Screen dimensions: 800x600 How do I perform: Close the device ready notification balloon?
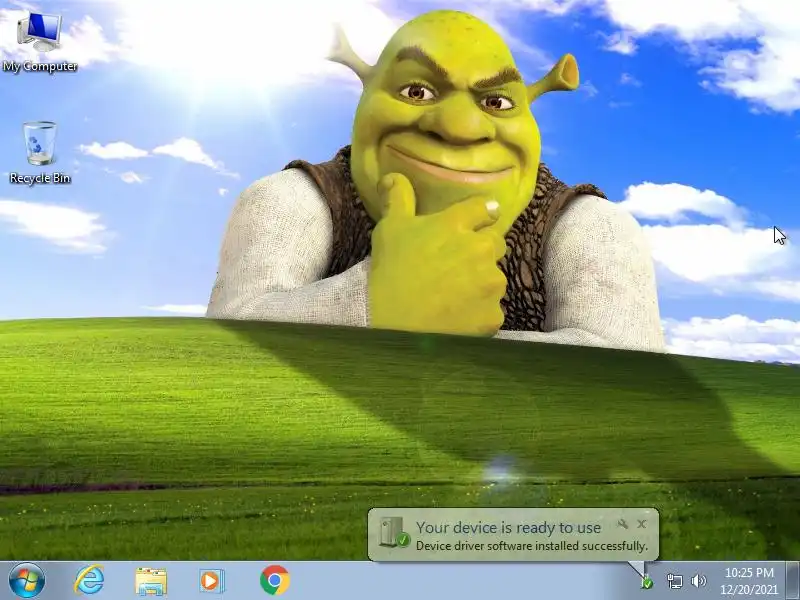click(x=642, y=523)
